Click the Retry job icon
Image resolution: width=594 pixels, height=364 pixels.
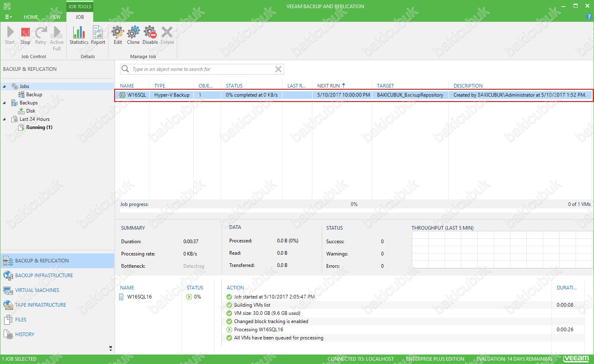[41, 36]
